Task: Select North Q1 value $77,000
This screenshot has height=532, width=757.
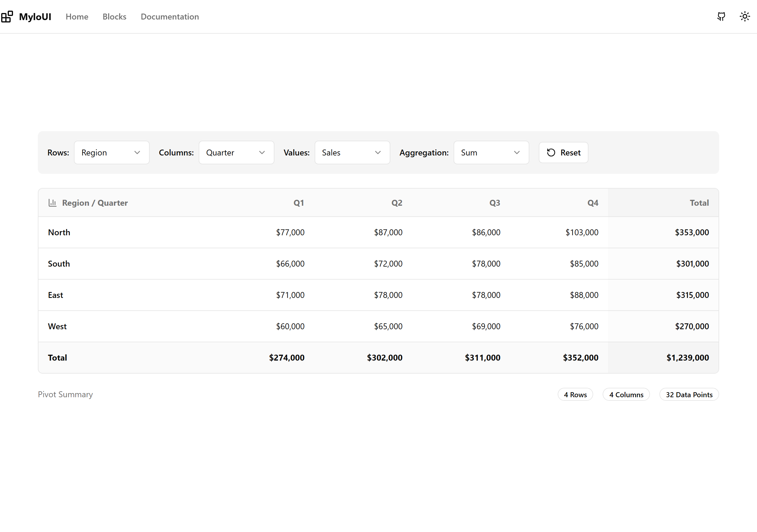Action: coord(290,232)
